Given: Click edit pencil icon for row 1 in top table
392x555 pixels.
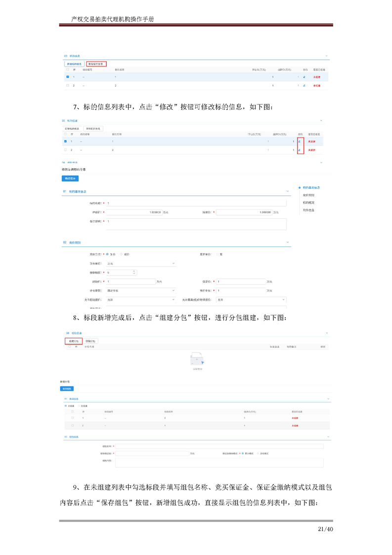Looking at the screenshot, I should coord(305,77).
